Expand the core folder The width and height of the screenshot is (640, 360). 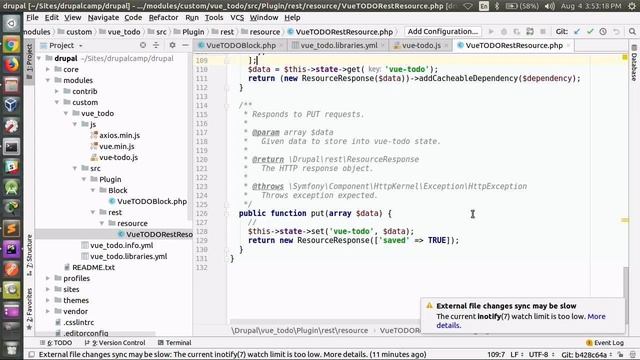[48, 69]
